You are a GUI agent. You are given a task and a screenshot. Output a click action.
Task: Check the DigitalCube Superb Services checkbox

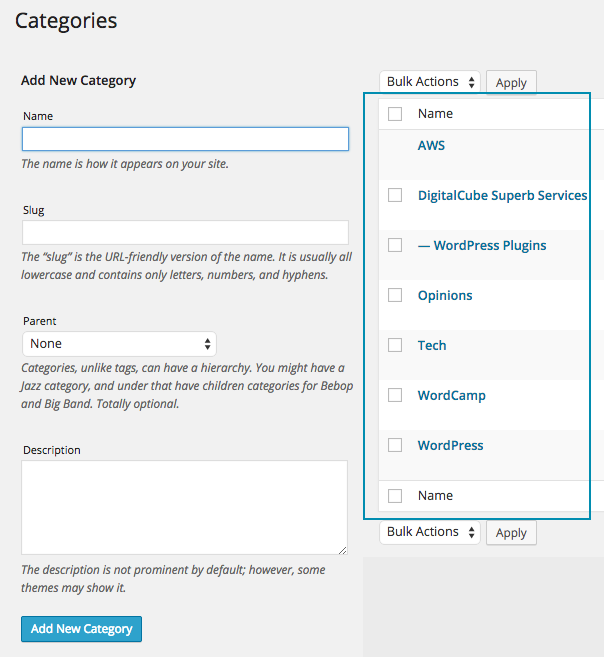[x=395, y=195]
